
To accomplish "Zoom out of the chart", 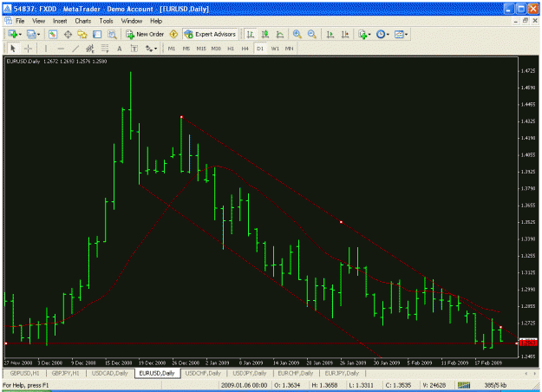I will (x=312, y=34).
